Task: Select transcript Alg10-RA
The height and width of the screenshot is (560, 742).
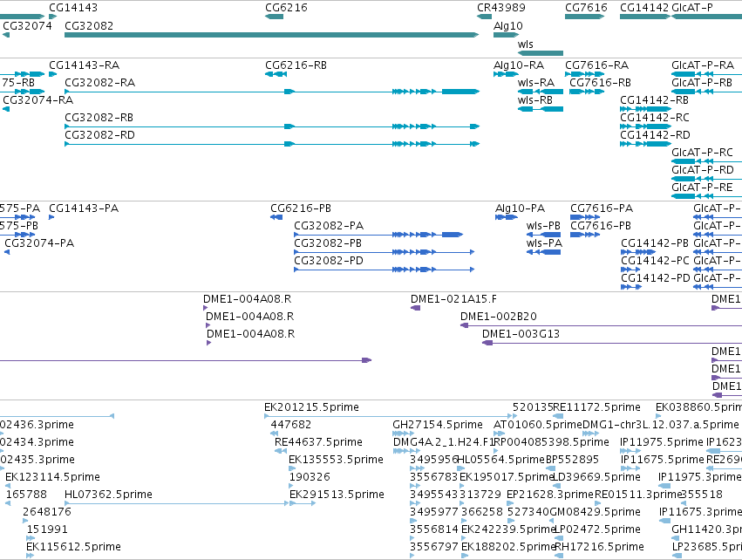Action: [x=506, y=74]
